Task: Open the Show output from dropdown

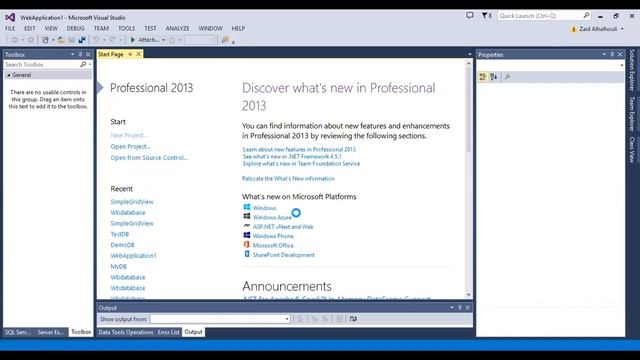Action: (x=287, y=319)
